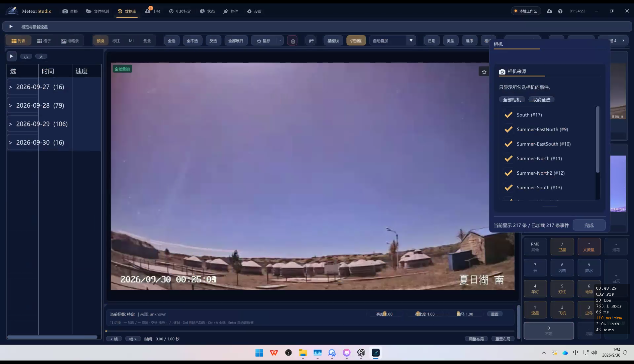Expand the 2026-09-27 (16) date group

(x=10, y=87)
